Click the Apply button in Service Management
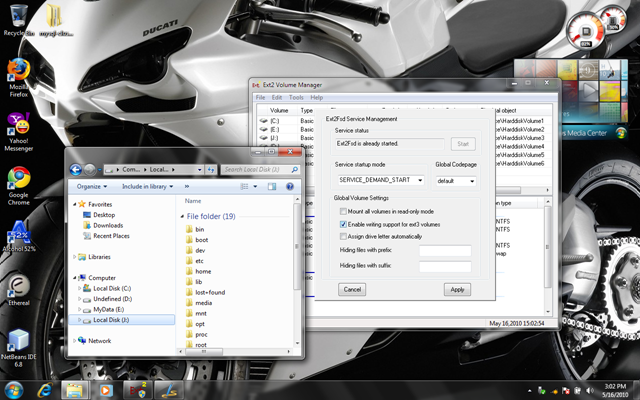The width and height of the screenshot is (640, 400). coord(457,289)
